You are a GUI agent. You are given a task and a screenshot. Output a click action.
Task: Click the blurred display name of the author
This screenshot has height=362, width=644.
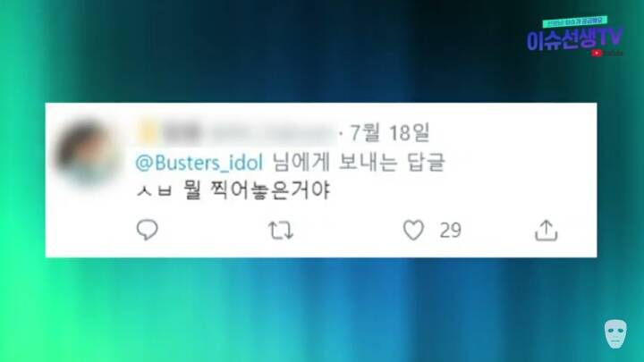[x=182, y=133]
